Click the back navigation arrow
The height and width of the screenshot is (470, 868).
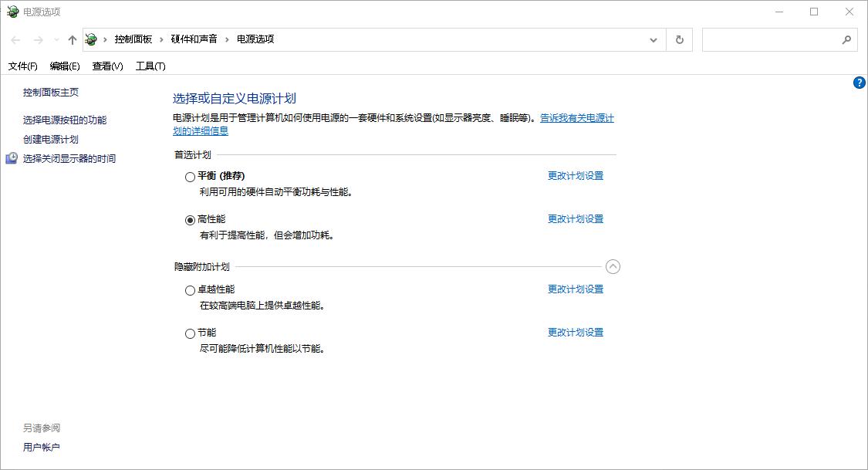click(x=15, y=39)
